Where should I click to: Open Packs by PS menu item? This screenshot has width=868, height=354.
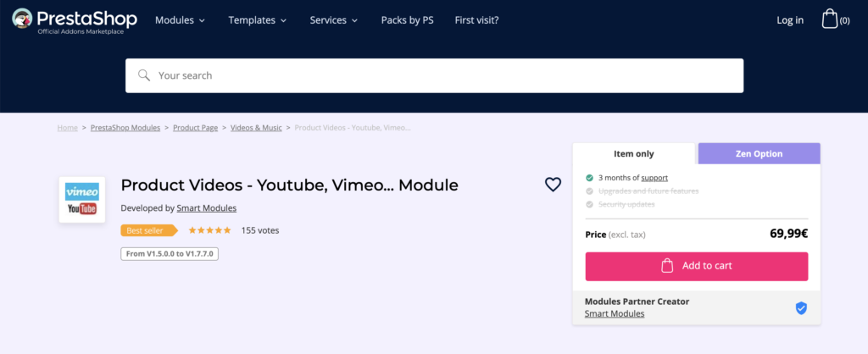(x=408, y=20)
